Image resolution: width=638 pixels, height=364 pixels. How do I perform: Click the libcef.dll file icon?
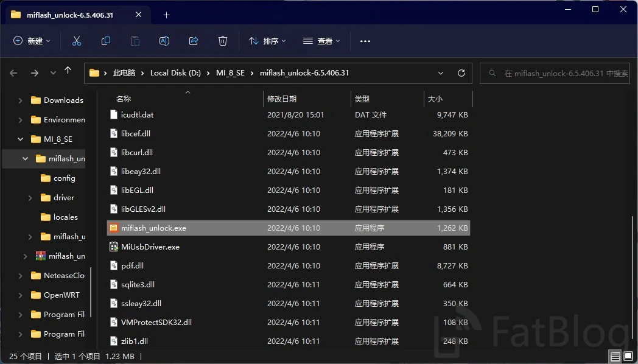tap(114, 133)
